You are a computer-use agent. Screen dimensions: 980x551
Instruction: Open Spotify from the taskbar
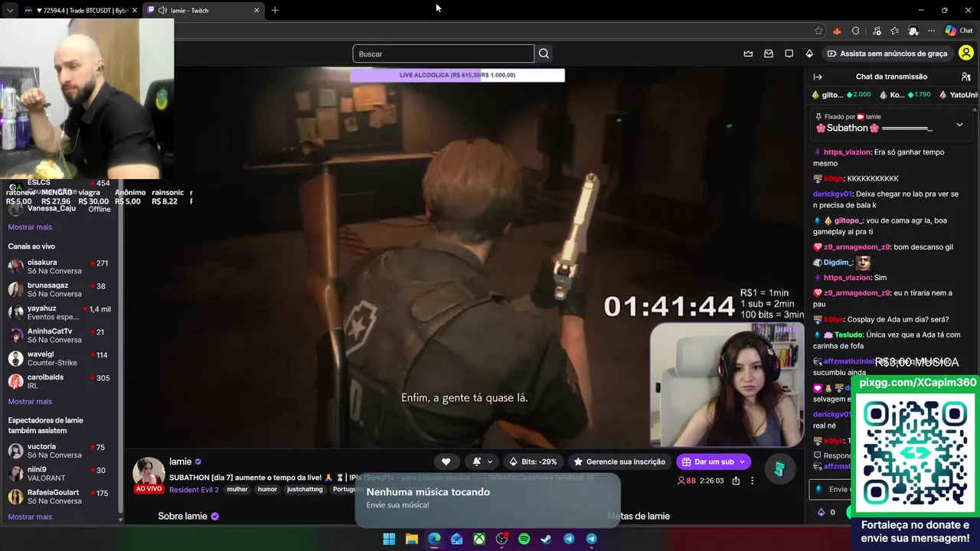tap(524, 539)
